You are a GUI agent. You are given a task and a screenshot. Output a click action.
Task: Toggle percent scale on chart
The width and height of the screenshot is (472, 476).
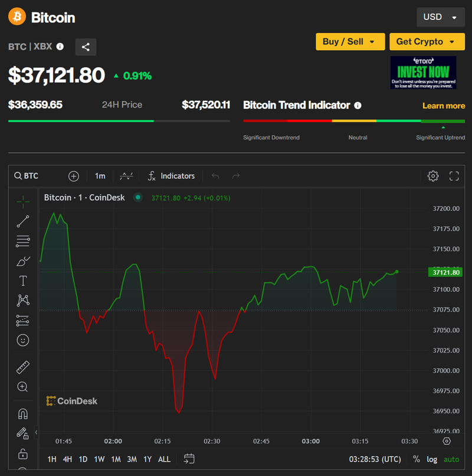[x=417, y=459]
